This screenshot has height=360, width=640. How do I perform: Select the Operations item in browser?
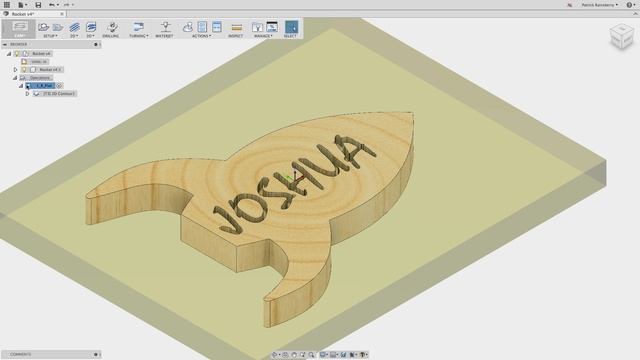pos(40,78)
